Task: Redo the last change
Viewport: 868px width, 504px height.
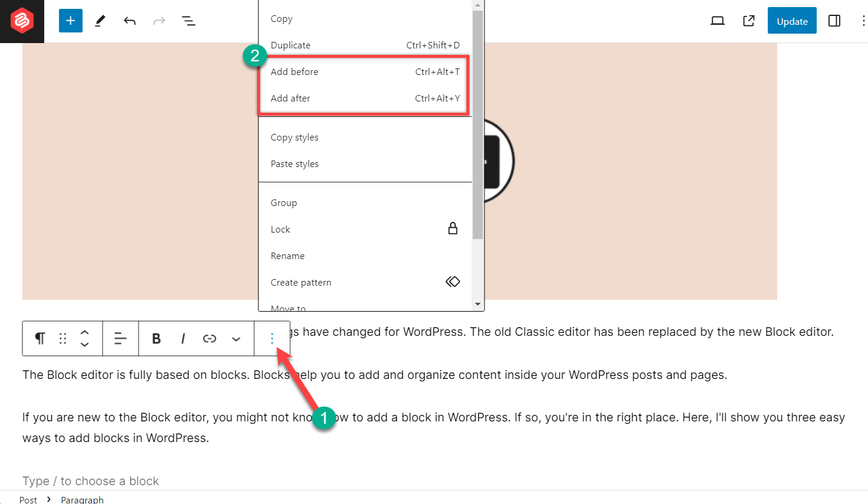Action: 159,21
